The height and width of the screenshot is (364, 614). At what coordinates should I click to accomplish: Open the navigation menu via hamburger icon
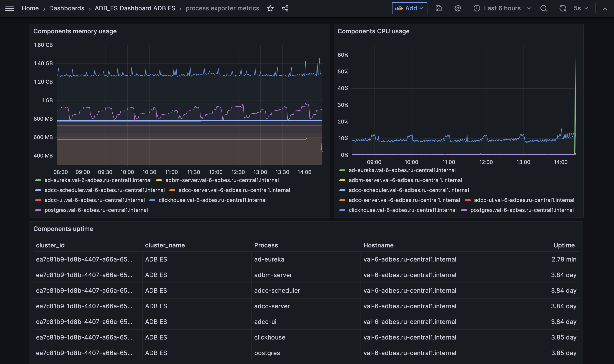click(x=10, y=8)
